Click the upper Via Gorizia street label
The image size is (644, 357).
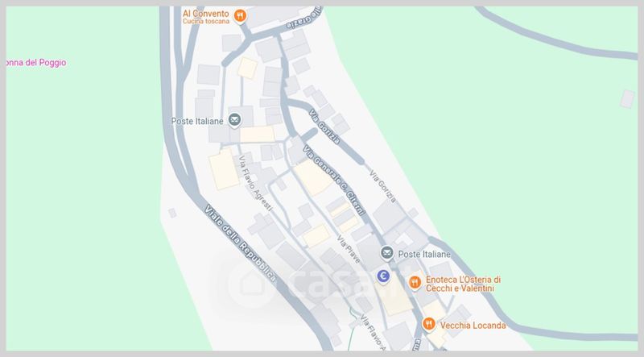pyautogui.click(x=324, y=127)
